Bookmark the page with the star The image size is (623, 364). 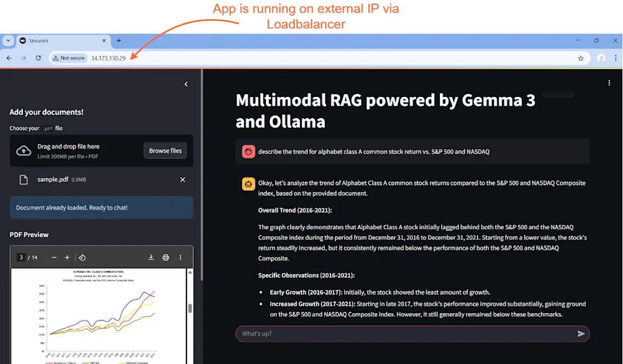click(x=580, y=58)
